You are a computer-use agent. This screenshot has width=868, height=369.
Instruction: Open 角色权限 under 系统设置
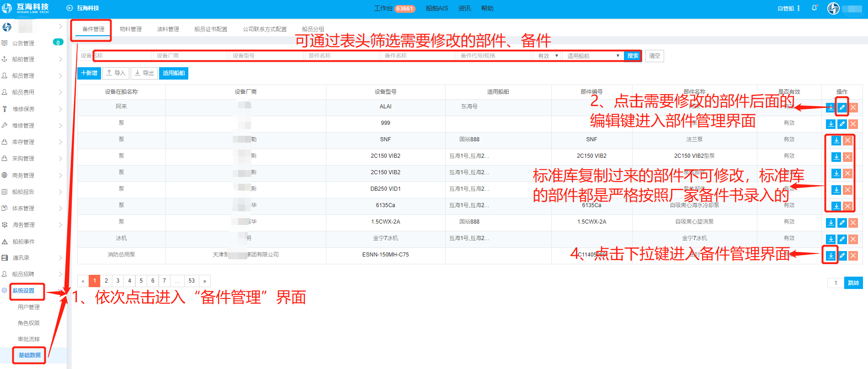[x=29, y=323]
